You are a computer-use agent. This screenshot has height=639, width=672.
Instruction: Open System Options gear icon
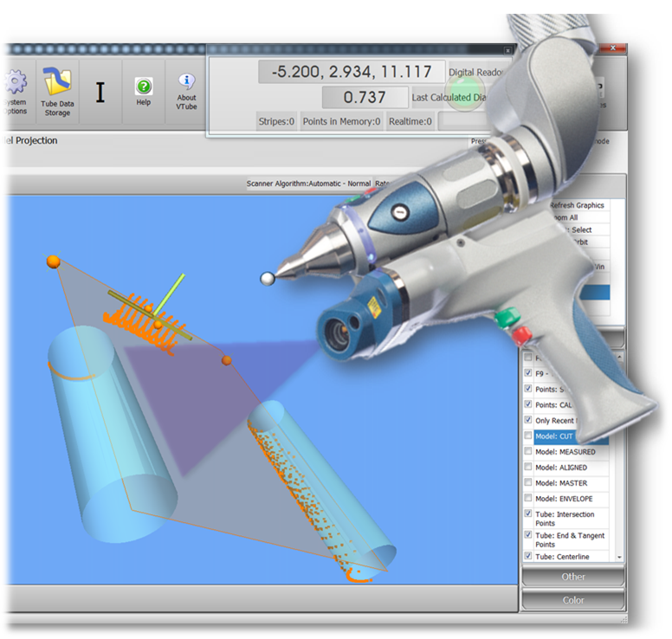click(15, 84)
